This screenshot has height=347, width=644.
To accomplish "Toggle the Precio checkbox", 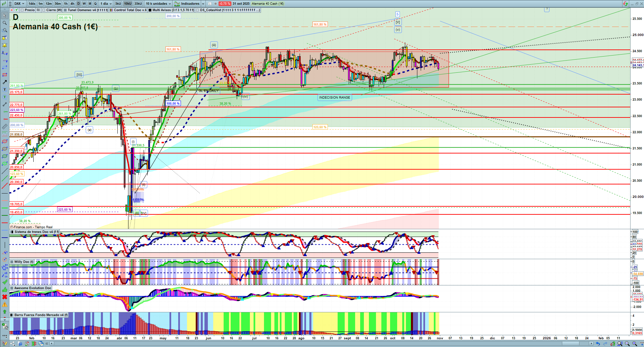I will point(22,10).
